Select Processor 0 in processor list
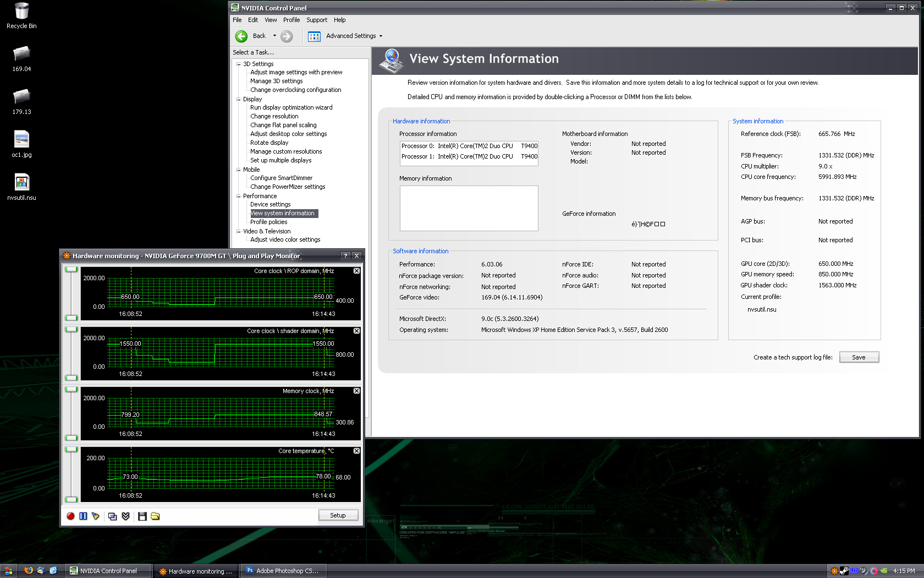The height and width of the screenshot is (578, 924). click(469, 146)
